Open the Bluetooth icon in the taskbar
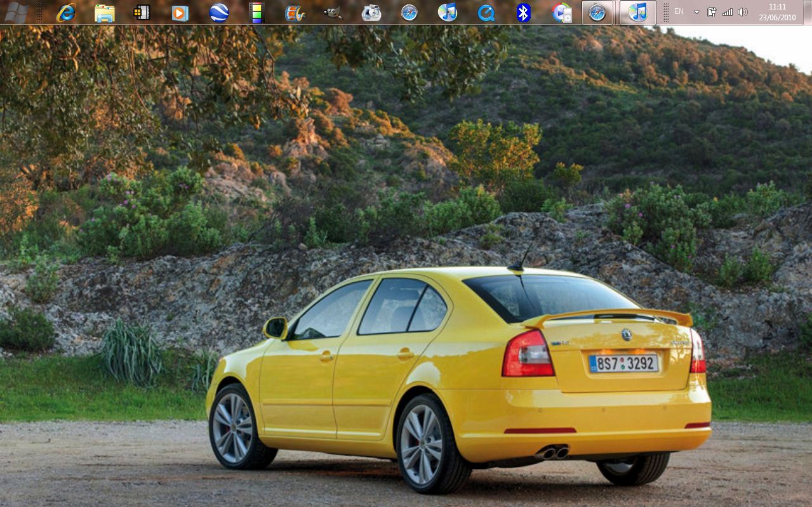This screenshot has height=507, width=812. 523,12
